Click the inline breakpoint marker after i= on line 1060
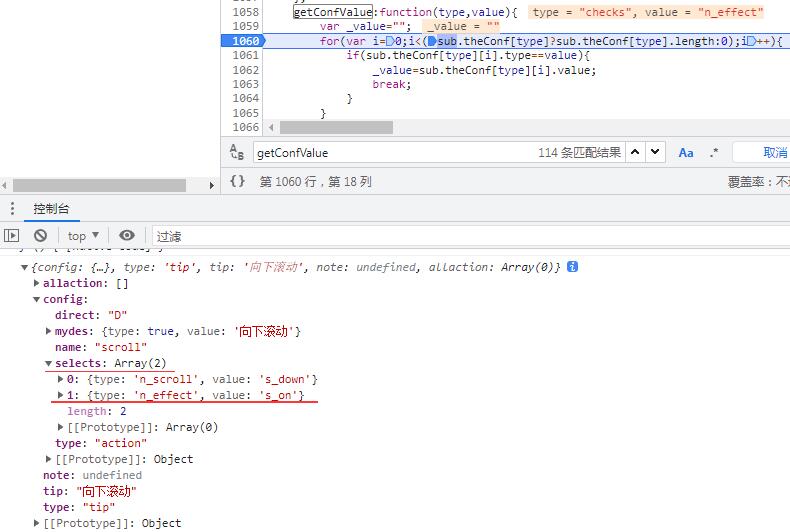Screen dimensions: 790x532 coord(390,41)
